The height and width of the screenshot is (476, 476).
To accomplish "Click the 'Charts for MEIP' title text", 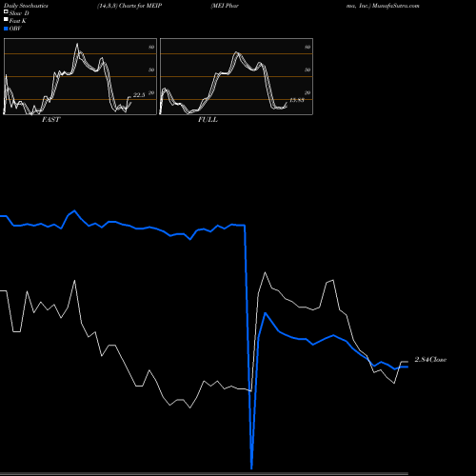I will point(141,6).
